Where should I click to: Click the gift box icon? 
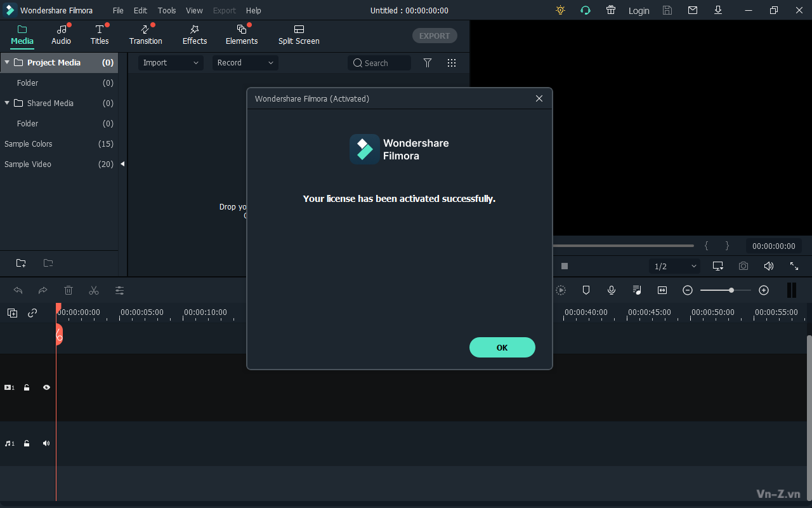[x=611, y=10]
